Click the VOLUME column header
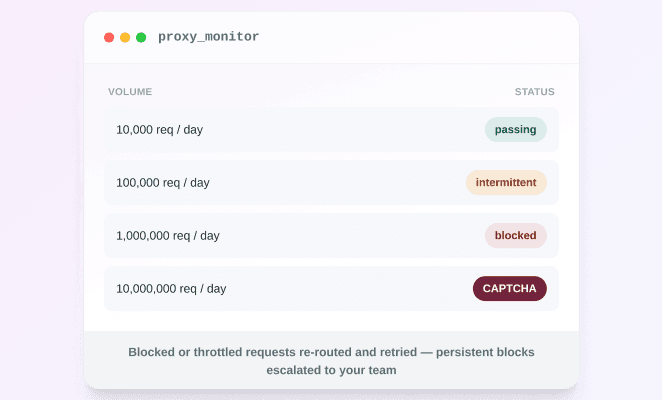The width and height of the screenshot is (662, 400). (x=130, y=92)
